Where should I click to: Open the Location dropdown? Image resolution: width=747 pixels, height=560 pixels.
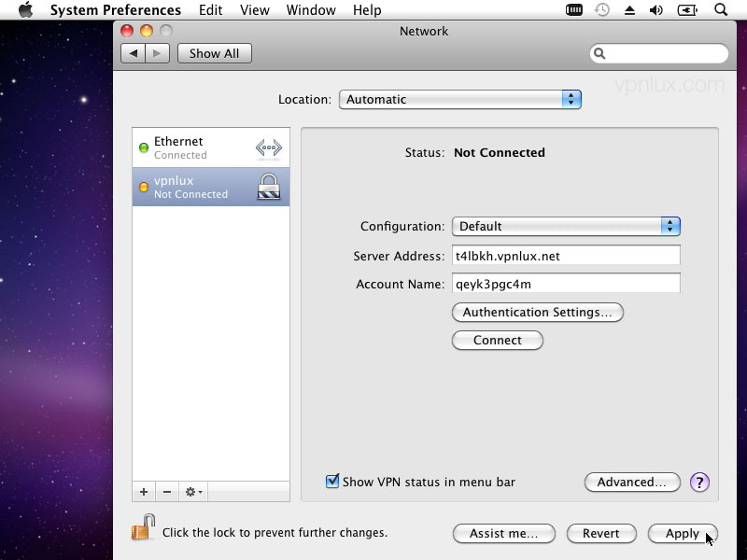point(460,100)
